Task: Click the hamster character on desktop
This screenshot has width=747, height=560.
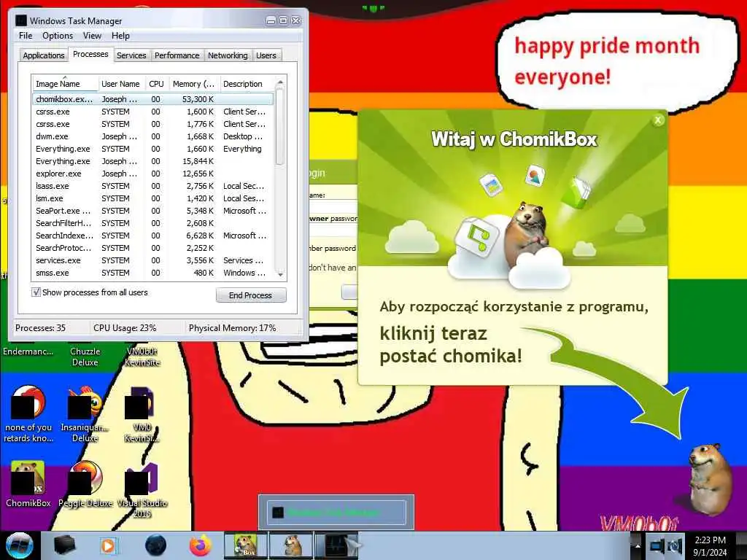Action: [x=709, y=480]
